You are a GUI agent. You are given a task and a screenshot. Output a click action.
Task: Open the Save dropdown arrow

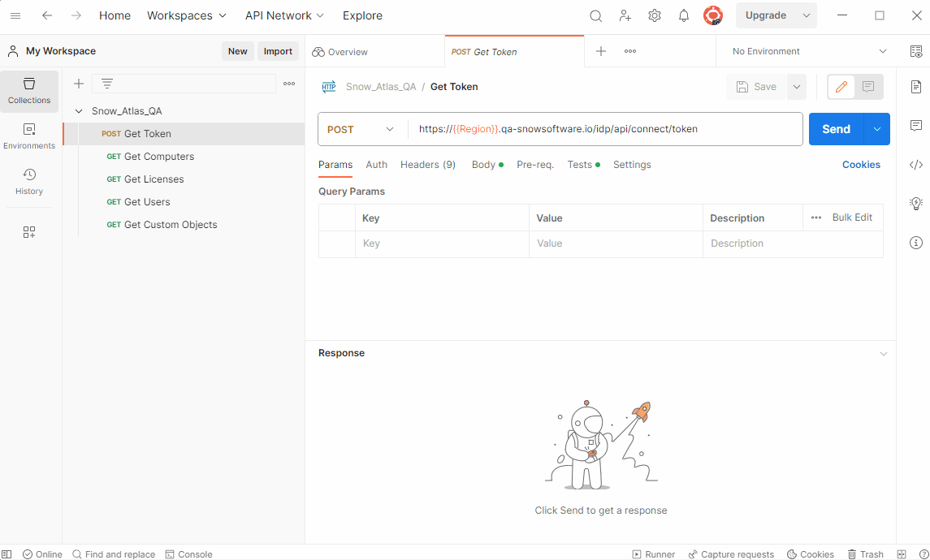tap(797, 87)
